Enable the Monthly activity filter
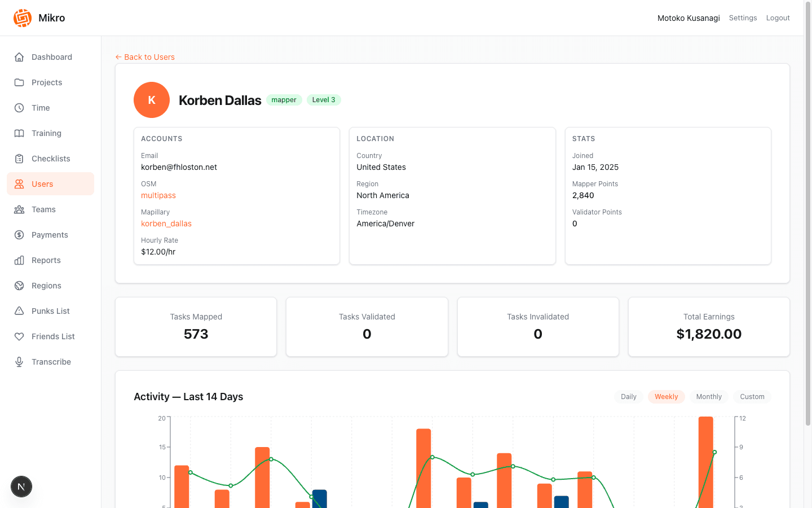 click(x=709, y=396)
